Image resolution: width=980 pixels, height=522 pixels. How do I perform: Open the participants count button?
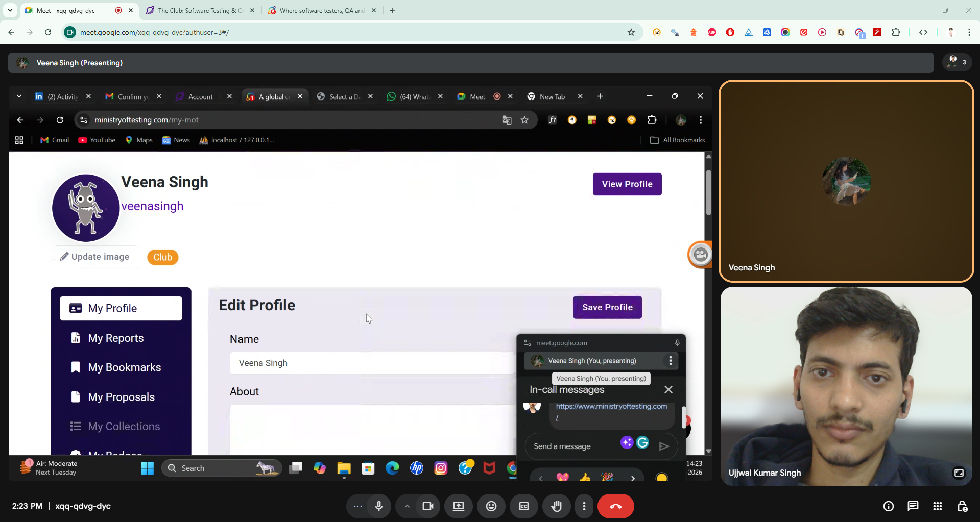[957, 62]
